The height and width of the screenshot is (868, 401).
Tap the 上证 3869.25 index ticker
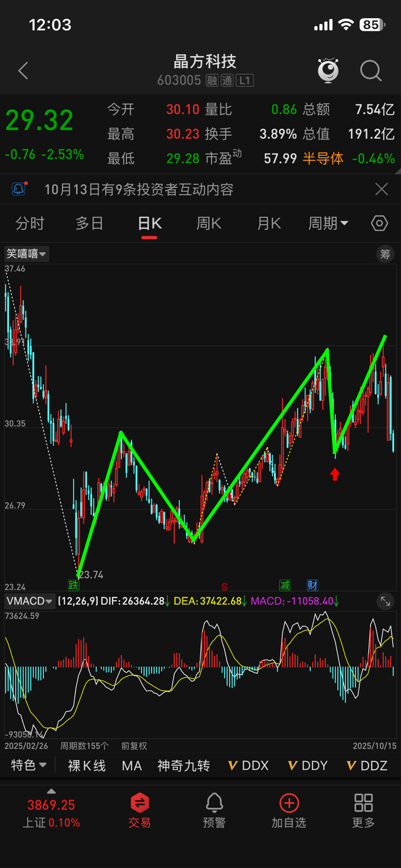click(x=51, y=813)
